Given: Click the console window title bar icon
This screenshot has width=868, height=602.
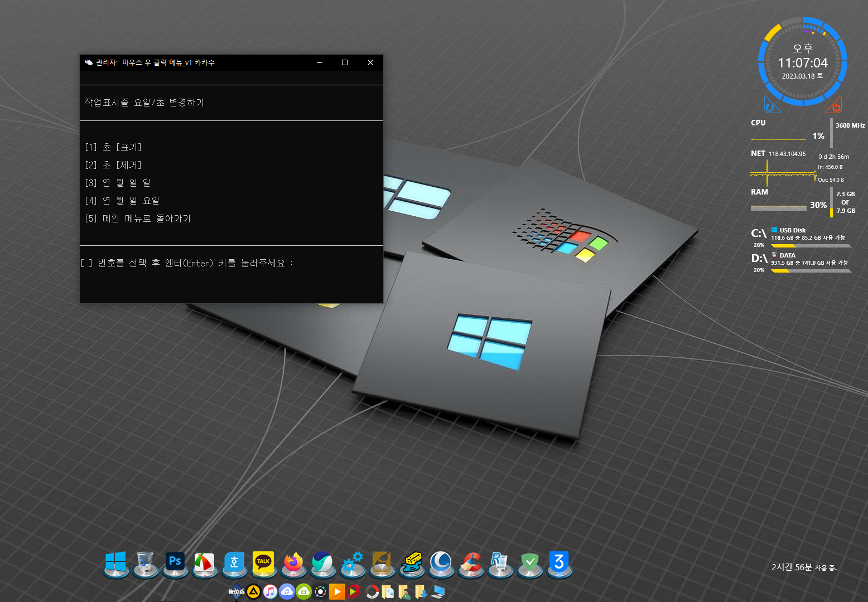Looking at the screenshot, I should pos(88,62).
